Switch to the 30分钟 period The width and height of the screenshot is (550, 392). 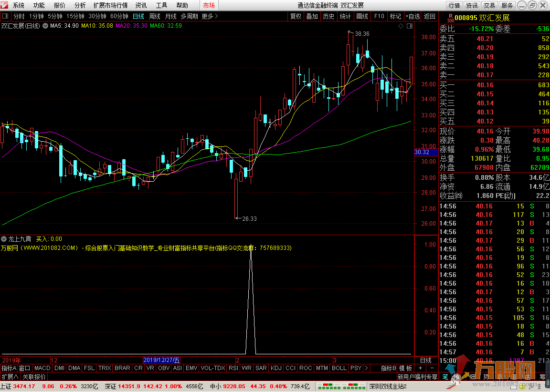[97, 16]
